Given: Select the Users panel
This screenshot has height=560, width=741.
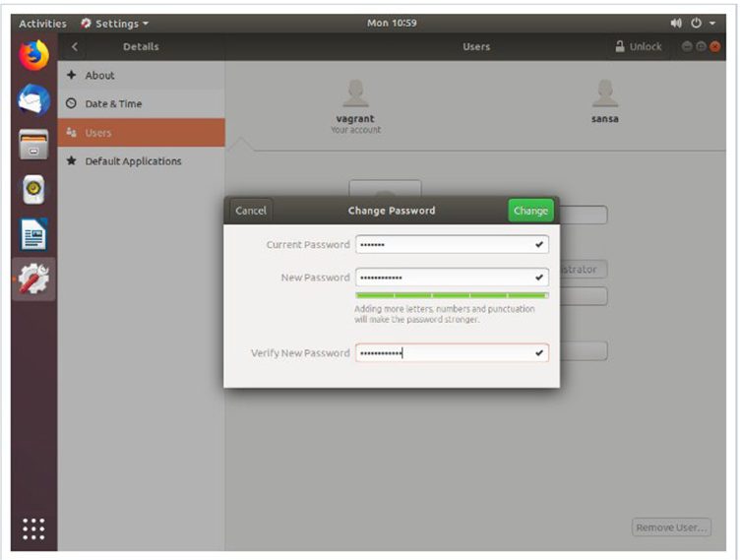Looking at the screenshot, I should (x=142, y=132).
